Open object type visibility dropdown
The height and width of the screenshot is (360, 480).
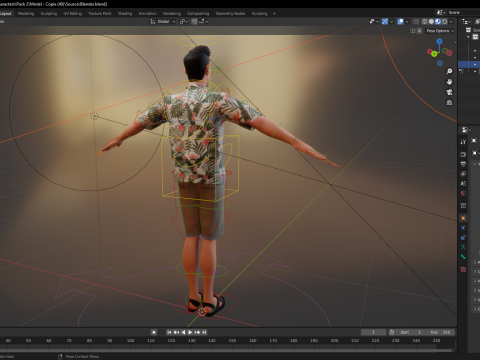[x=374, y=21]
